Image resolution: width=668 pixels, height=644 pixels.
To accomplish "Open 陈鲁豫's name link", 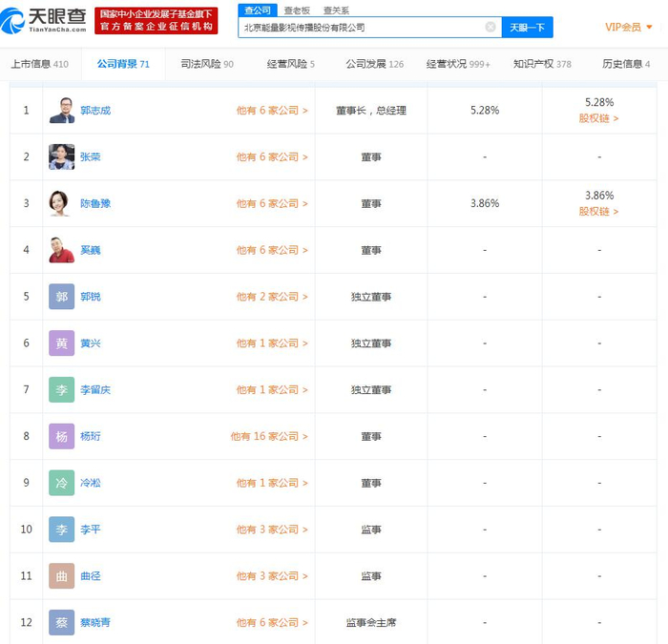I will tap(95, 203).
